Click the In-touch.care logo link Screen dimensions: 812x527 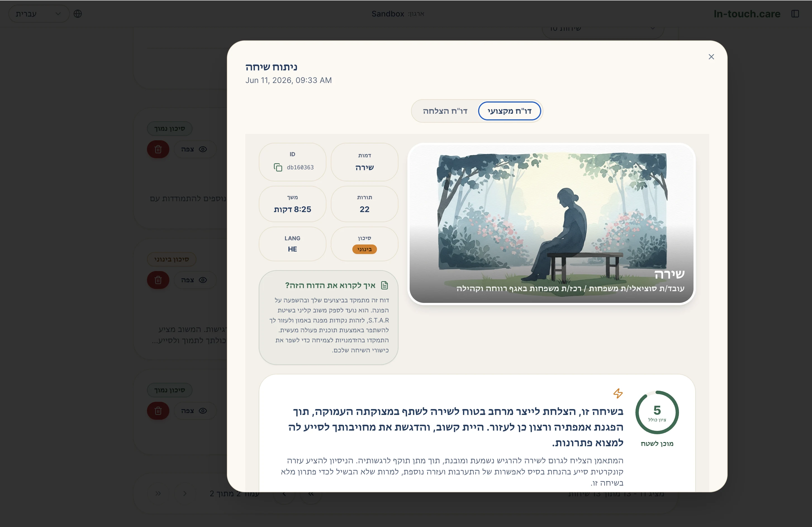point(747,14)
